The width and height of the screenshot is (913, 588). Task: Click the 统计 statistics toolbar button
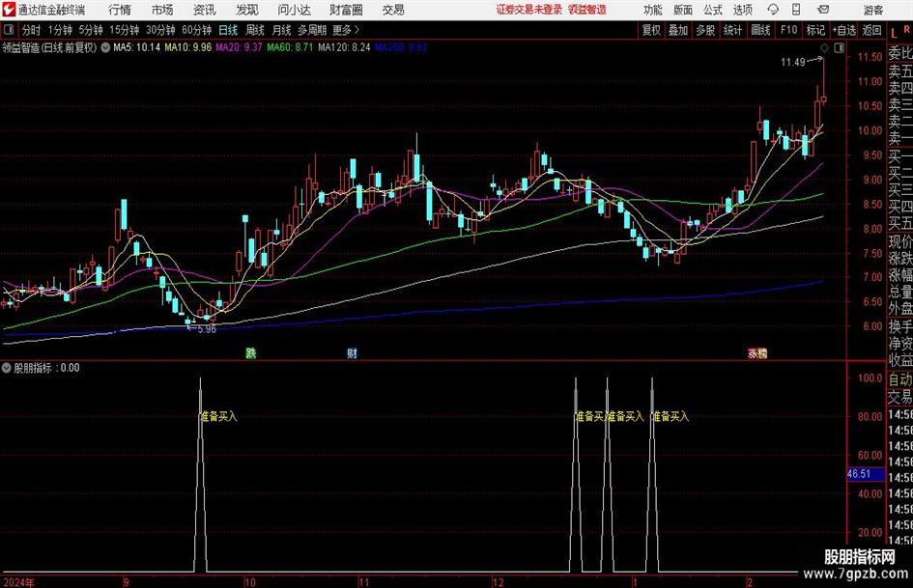(x=732, y=30)
